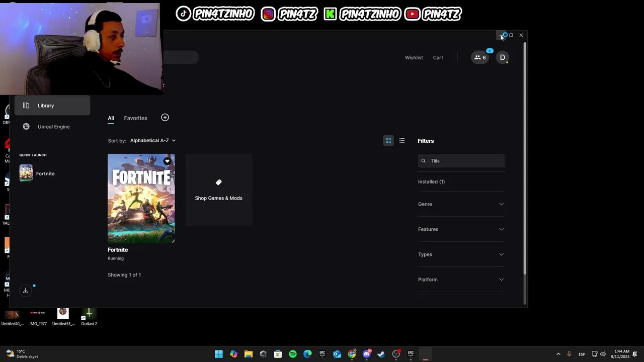
Task: Open Outlook from the taskbar
Action: point(337,354)
